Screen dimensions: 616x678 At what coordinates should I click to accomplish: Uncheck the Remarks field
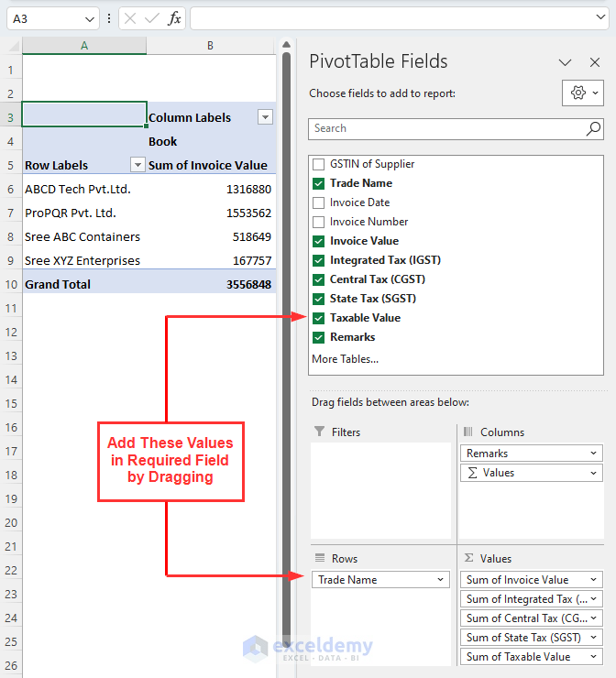[x=318, y=337]
